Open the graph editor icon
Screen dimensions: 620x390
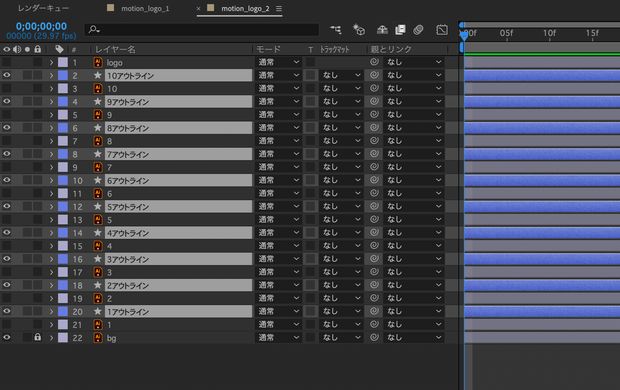coord(442,30)
